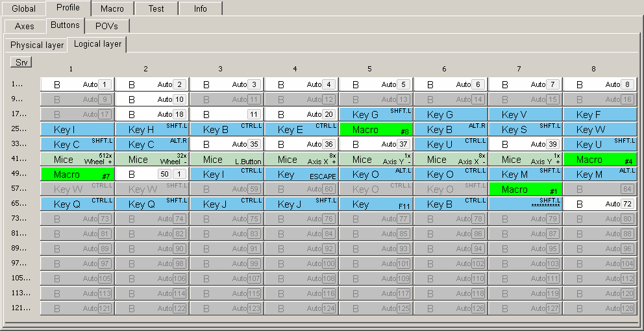
Task: Show the Physical layer tab
Action: click(x=36, y=45)
